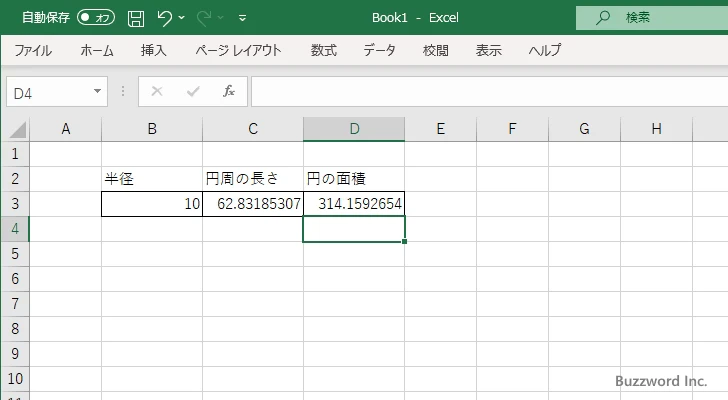Switch to the ホーム tab

point(97,50)
